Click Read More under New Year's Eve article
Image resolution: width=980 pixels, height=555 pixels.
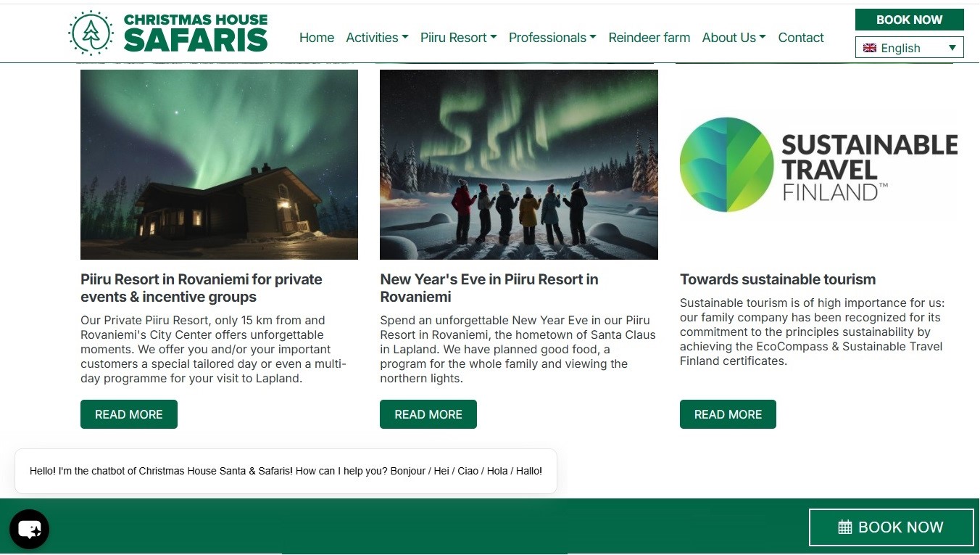[x=428, y=414]
